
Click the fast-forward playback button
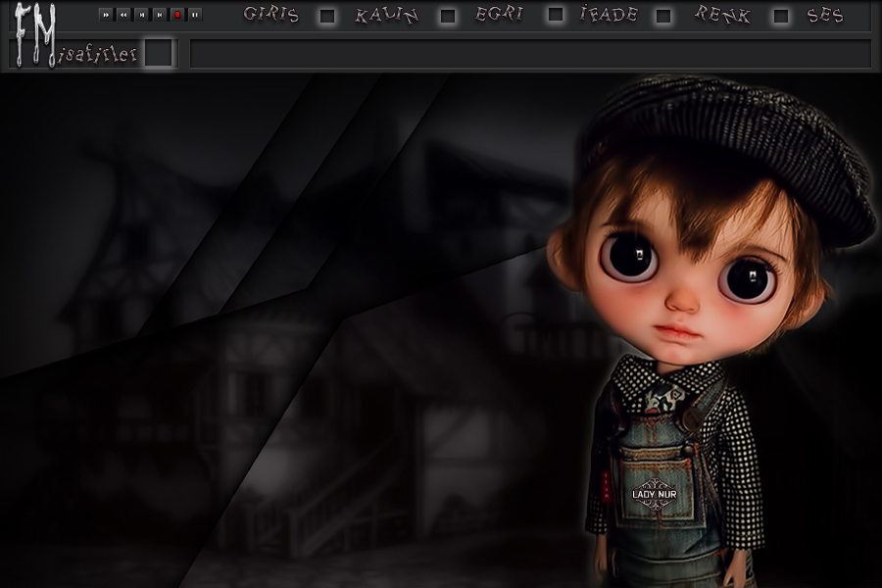point(107,15)
